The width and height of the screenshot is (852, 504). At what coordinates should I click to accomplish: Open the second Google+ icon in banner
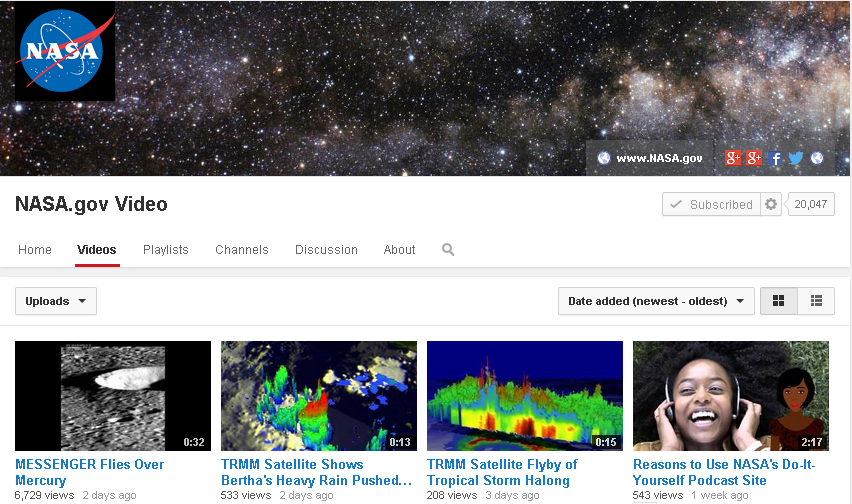(754, 158)
